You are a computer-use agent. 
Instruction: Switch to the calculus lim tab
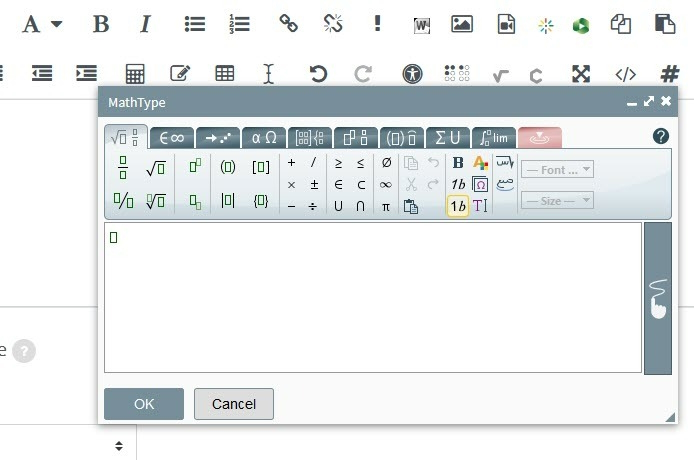click(494, 138)
